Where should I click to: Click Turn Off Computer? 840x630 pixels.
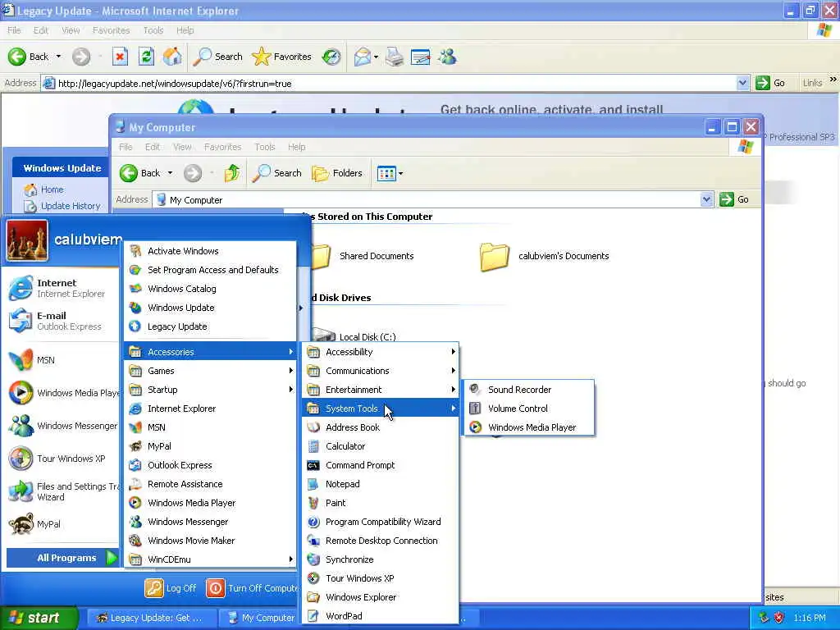click(253, 588)
